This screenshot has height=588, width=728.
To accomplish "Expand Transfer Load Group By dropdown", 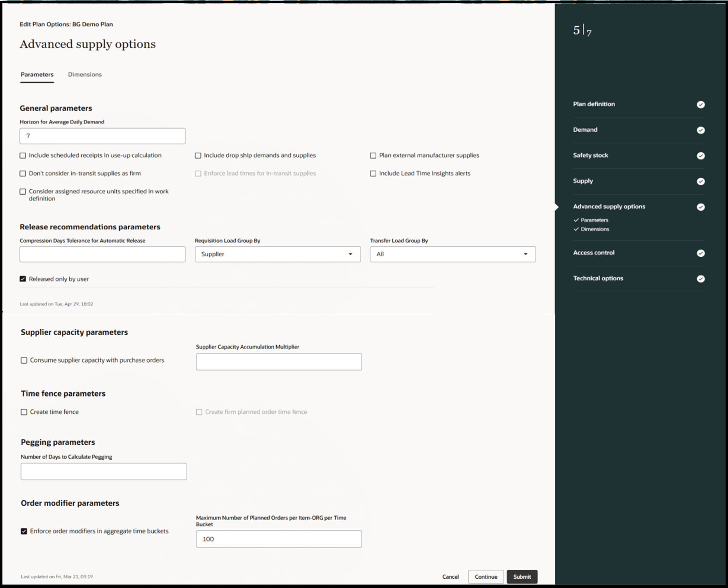I will [x=452, y=254].
